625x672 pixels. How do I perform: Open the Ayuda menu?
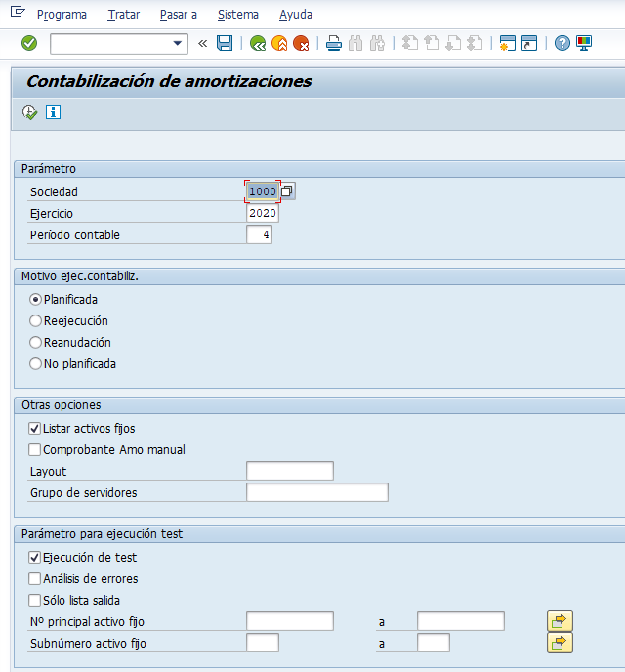point(296,15)
